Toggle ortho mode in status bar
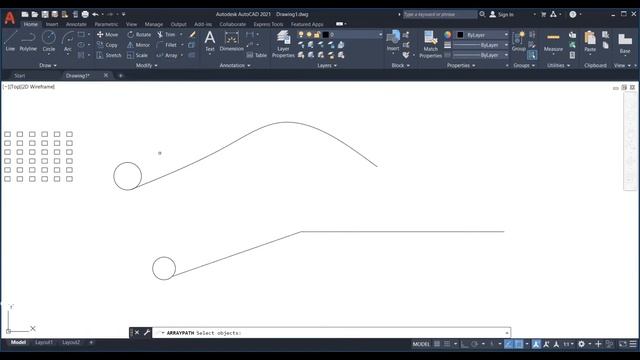 [x=464, y=344]
